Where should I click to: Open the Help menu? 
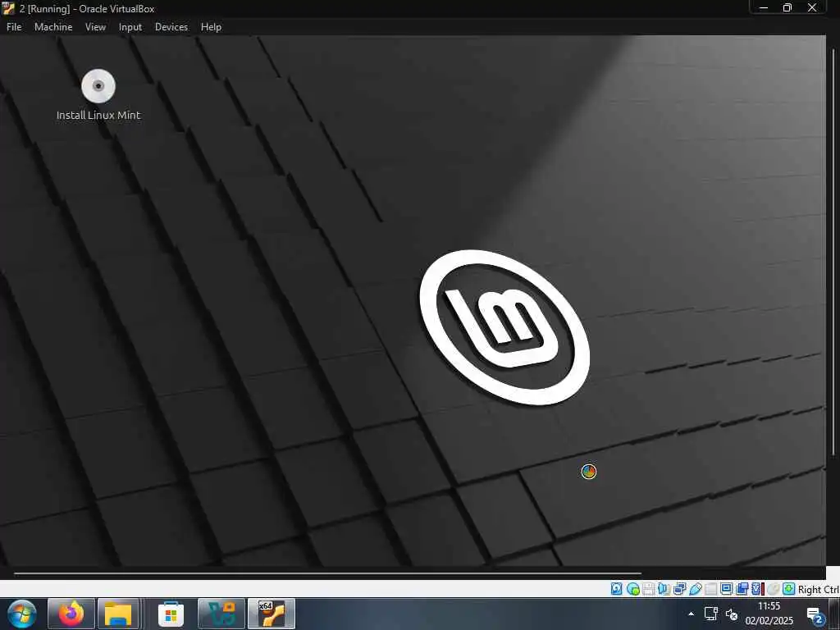(x=211, y=27)
